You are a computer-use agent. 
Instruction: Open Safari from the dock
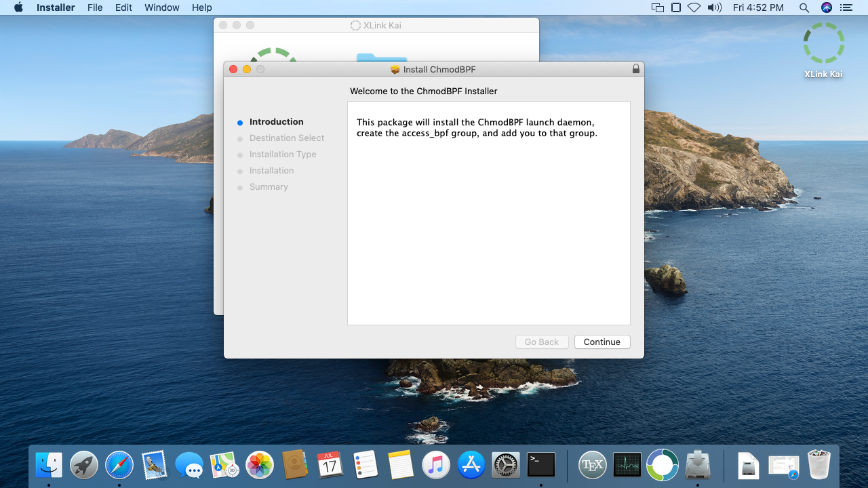119,465
